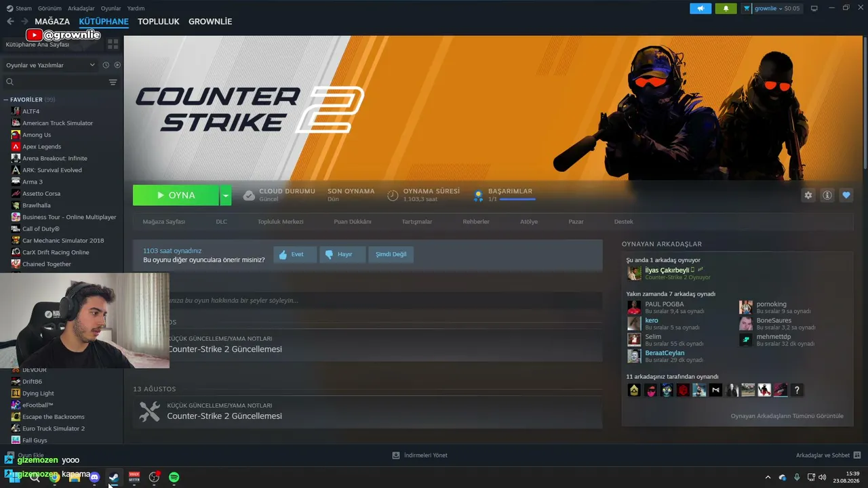This screenshot has width=868, height=488.
Task: Open the Atölye workshop link
Action: point(529,222)
